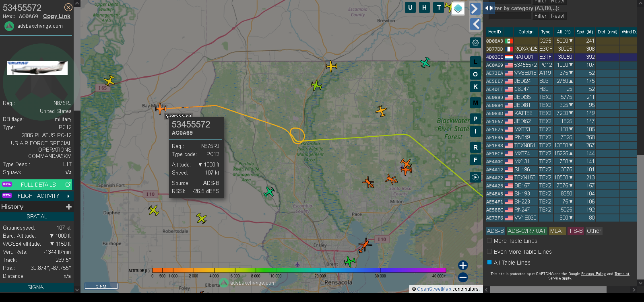Click the left-pointing sidebar collapse arrow
This screenshot has width=644, height=302.
click(x=475, y=24)
